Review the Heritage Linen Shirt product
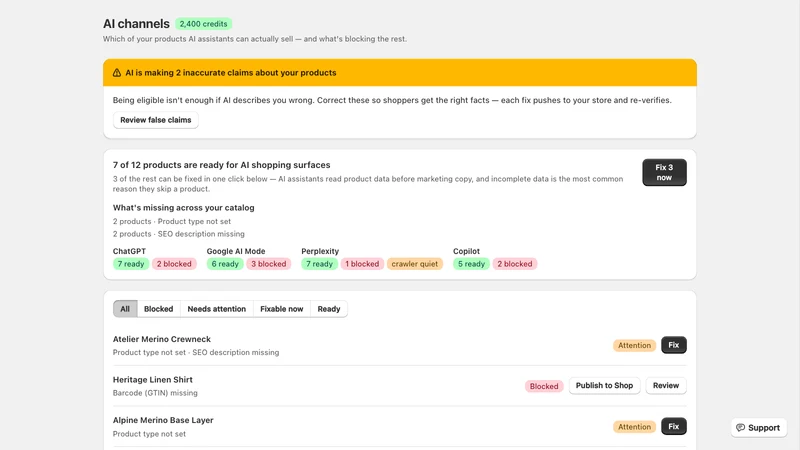Image resolution: width=800 pixels, height=450 pixels. point(666,385)
